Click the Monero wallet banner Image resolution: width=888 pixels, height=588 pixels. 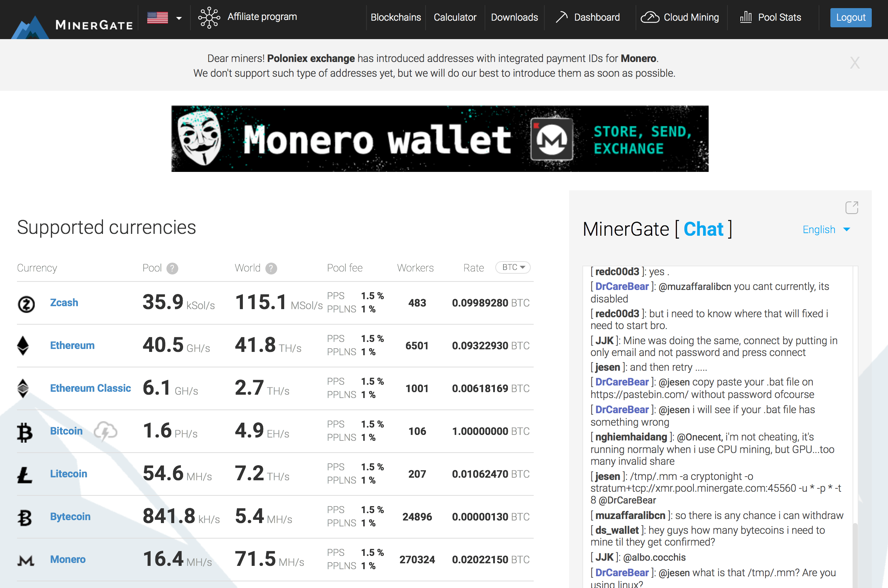click(440, 139)
